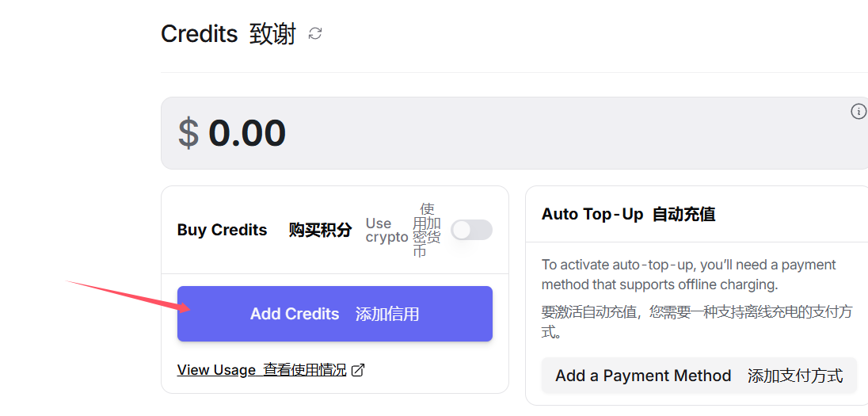Click the 0.00 balance amount
The height and width of the screenshot is (416, 868).
pos(247,133)
